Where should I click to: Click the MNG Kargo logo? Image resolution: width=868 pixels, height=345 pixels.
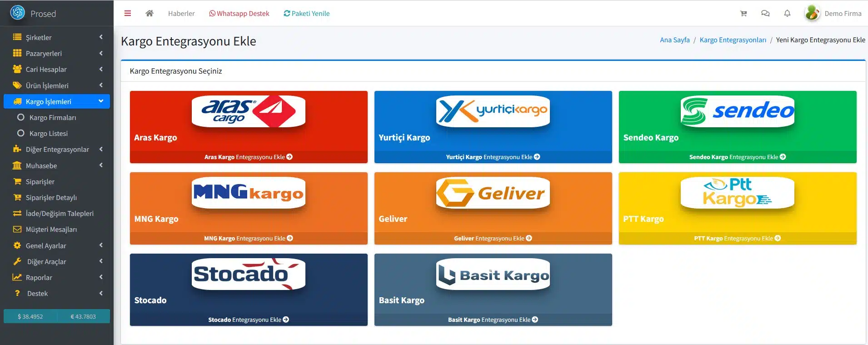pyautogui.click(x=249, y=193)
